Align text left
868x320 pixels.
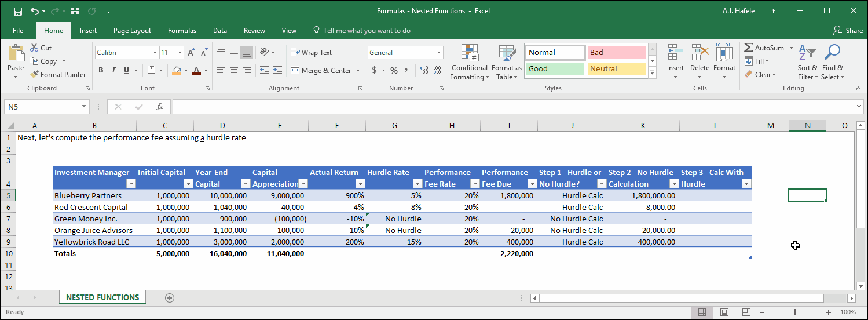click(221, 70)
